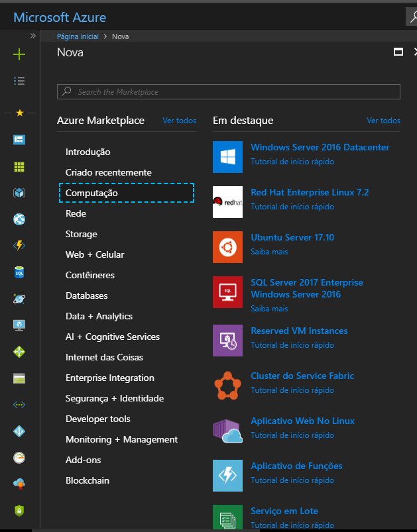Click Ver todos next to Azure Marketplace
This screenshot has height=532, width=417.
point(179,121)
